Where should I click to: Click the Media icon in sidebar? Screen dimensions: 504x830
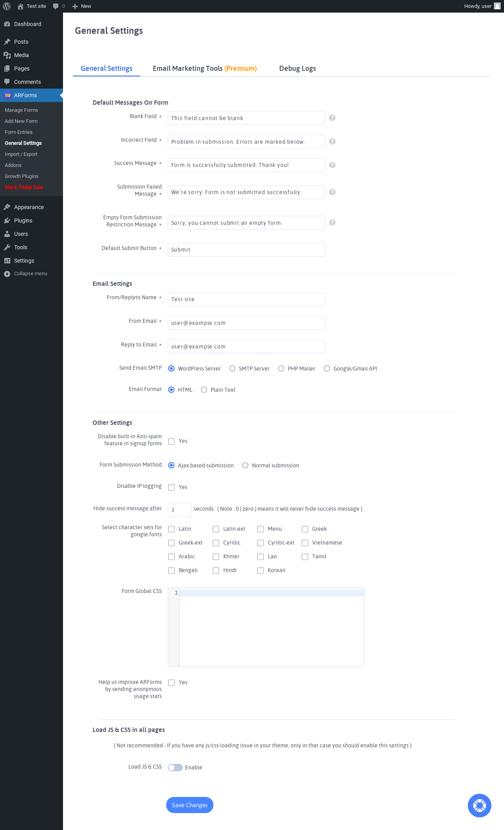click(x=7, y=55)
